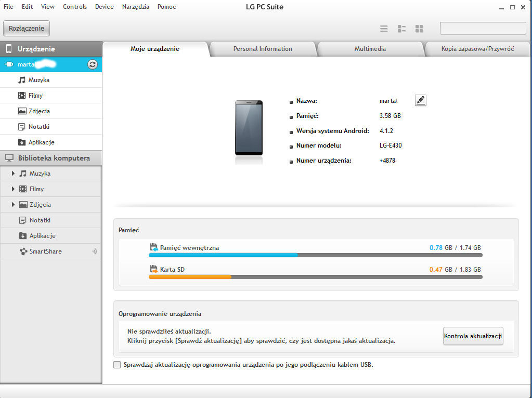Click the library Aplikacje download box icon

(x=23, y=236)
